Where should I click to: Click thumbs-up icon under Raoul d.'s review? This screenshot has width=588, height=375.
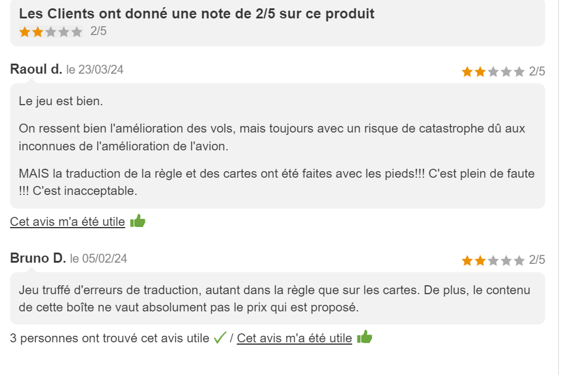[138, 221]
